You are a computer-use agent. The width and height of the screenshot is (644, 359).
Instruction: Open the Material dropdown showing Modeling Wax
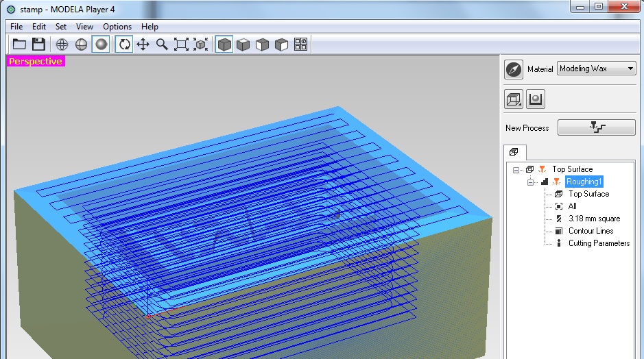pos(597,69)
